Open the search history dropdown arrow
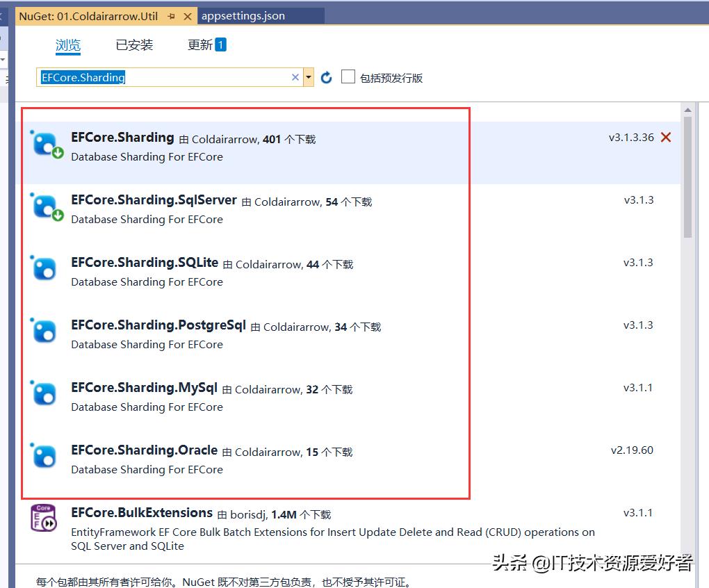The width and height of the screenshot is (709, 588). [x=308, y=77]
